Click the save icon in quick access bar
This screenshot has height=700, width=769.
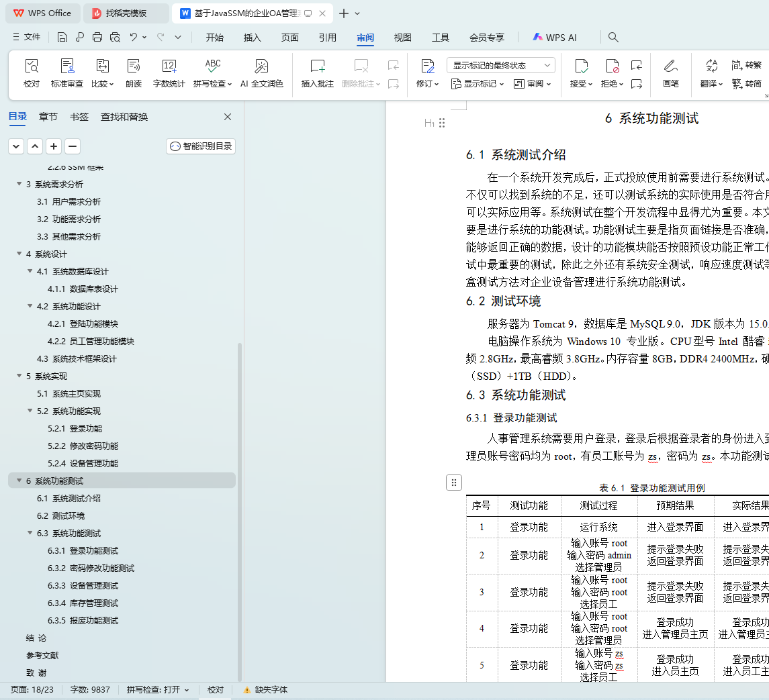[62, 38]
